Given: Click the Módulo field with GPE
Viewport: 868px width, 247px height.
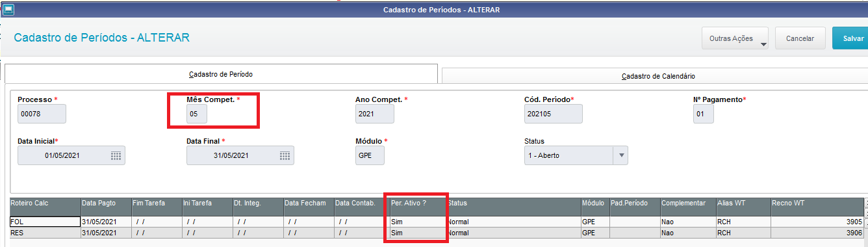Looking at the screenshot, I should tap(370, 155).
